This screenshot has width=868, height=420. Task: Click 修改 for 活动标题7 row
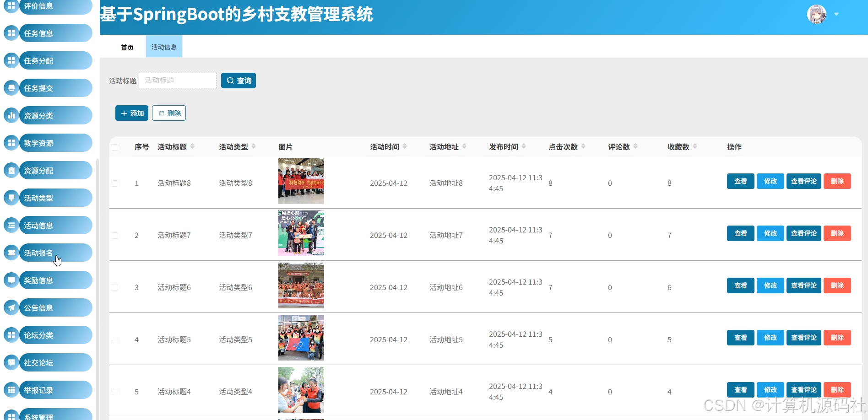770,233
